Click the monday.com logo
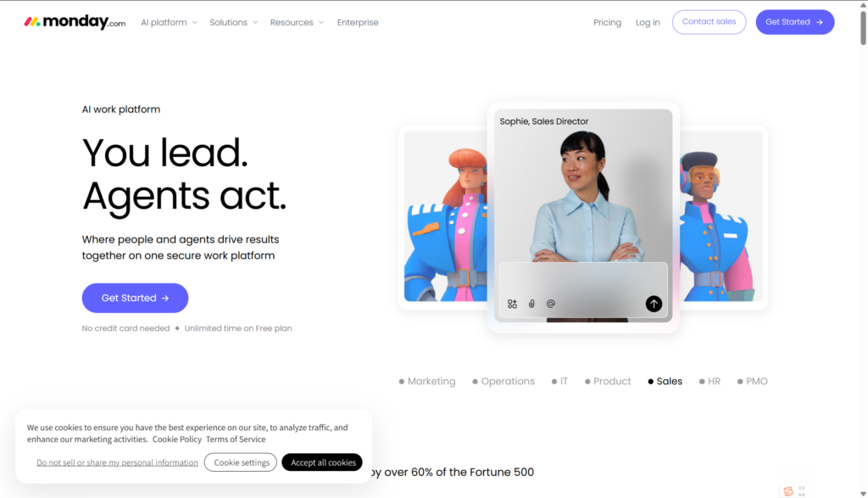The image size is (868, 498). click(x=75, y=22)
